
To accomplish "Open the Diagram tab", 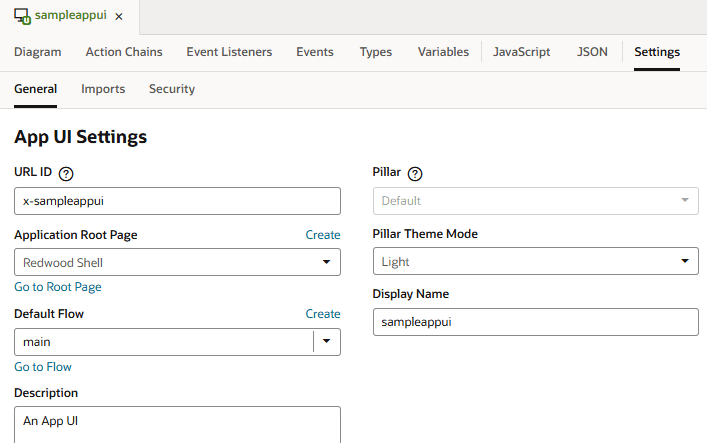I will (37, 52).
